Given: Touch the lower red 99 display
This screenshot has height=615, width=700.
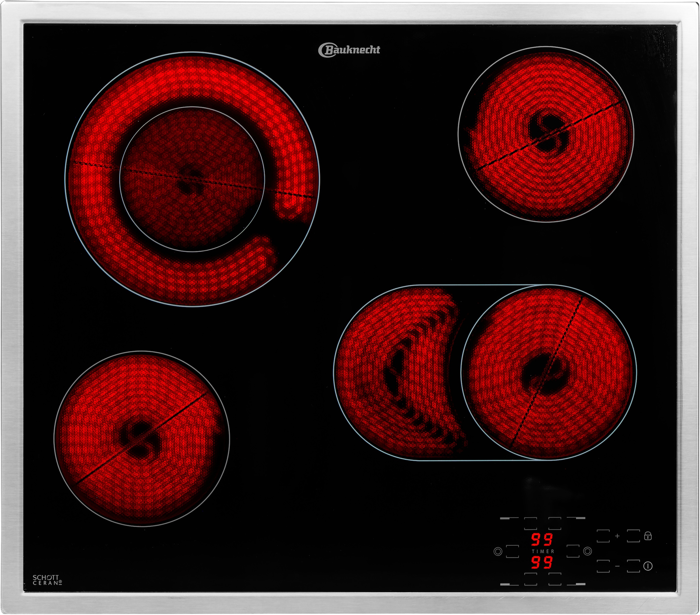Looking at the screenshot, I should tap(542, 563).
